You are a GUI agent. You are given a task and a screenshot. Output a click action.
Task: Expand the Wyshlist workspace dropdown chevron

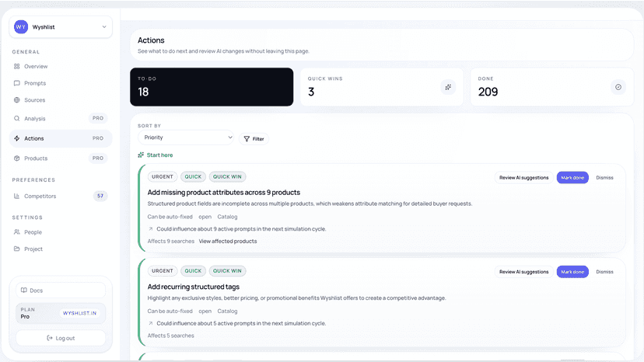click(x=104, y=26)
